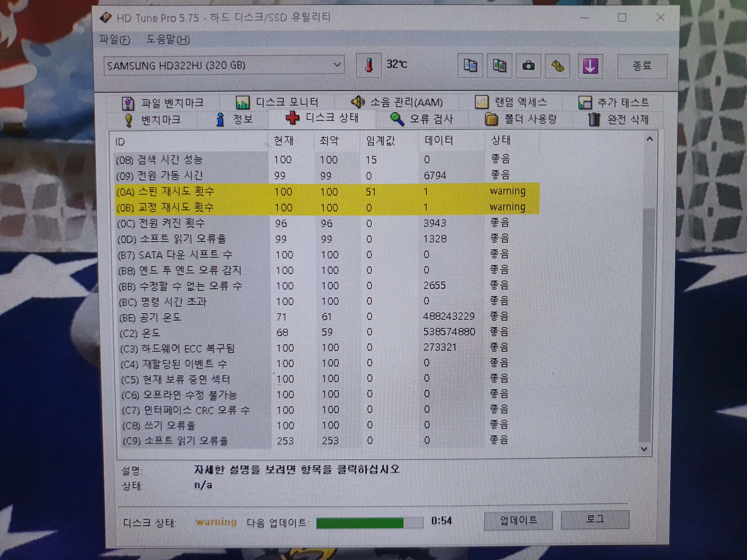747x560 pixels.
Task: Click the 273321 ECC data value
Action: click(440, 347)
